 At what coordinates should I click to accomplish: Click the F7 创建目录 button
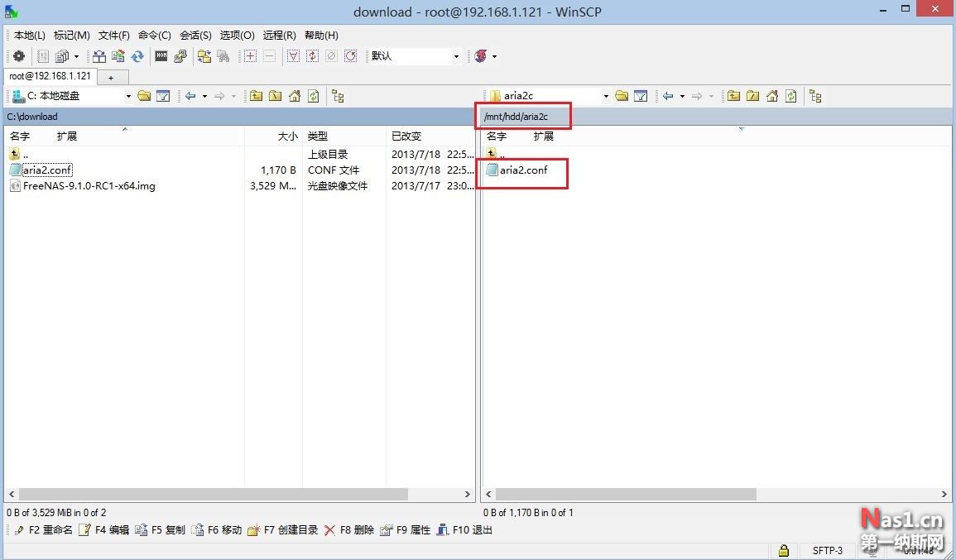tap(282, 530)
